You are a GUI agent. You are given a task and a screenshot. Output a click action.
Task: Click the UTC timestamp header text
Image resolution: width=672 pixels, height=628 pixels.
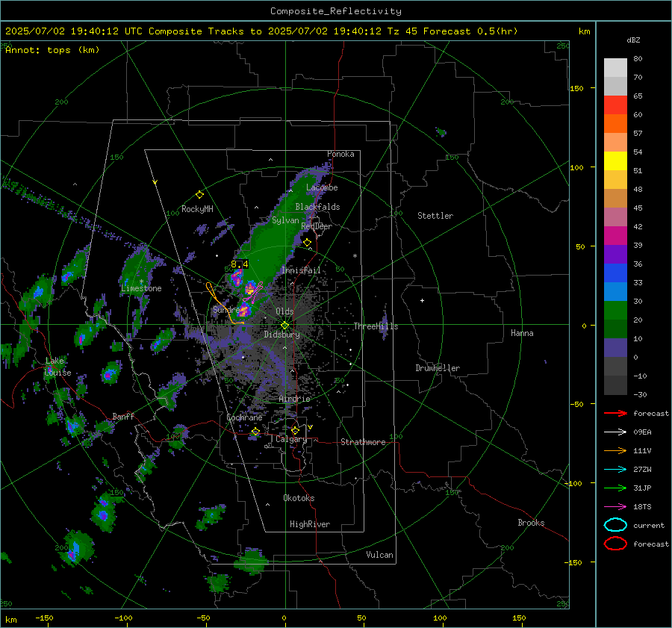[261, 31]
